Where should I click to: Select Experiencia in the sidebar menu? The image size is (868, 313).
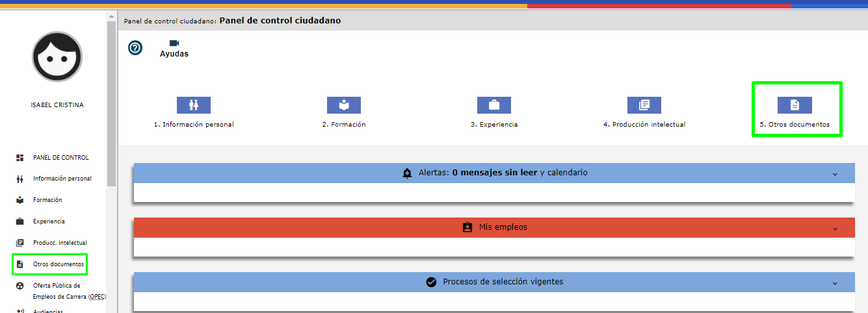49,221
